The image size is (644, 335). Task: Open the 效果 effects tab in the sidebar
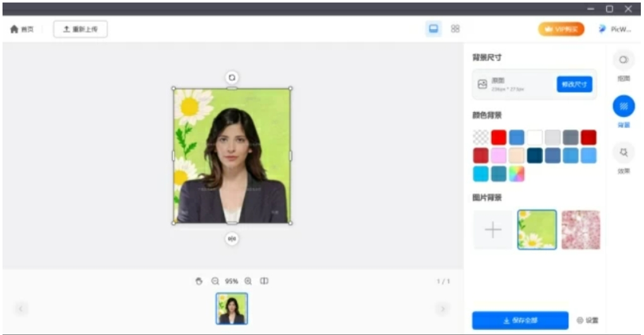click(x=623, y=158)
